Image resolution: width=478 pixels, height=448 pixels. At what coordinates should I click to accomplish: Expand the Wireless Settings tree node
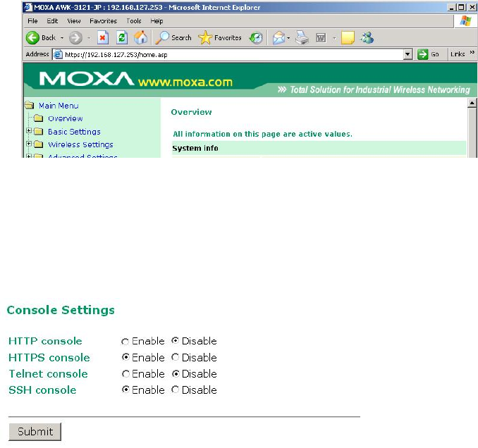coord(29,144)
